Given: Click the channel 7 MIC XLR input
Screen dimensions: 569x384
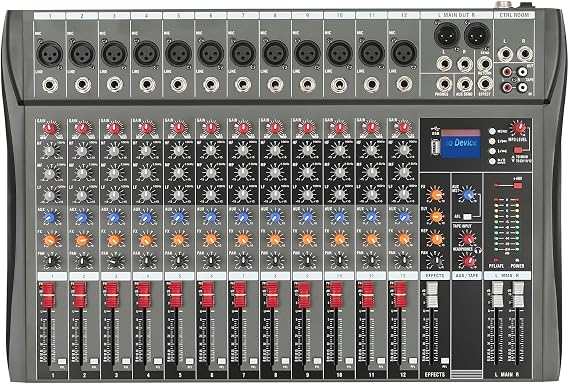Looking at the screenshot, I should (x=243, y=54).
